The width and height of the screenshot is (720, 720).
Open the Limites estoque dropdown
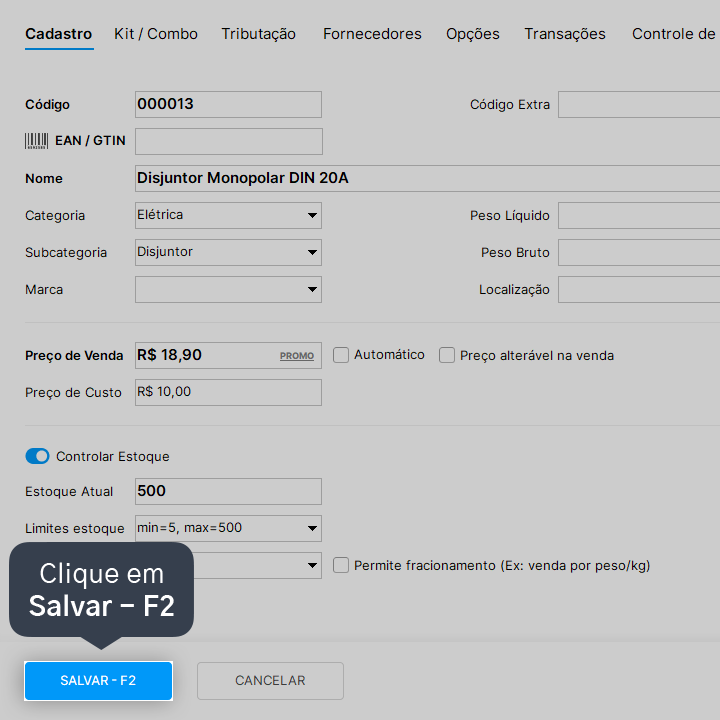point(228,529)
